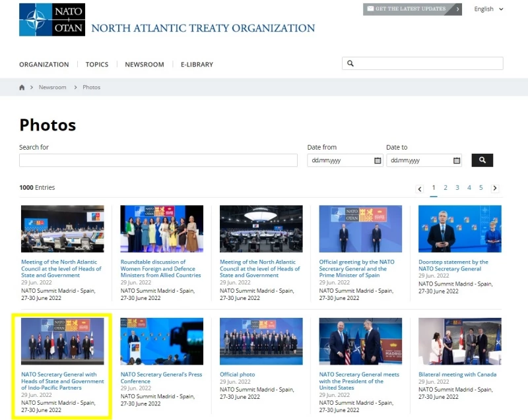Click the top site search input
Image resolution: width=528 pixels, height=420 pixels.
(422, 63)
